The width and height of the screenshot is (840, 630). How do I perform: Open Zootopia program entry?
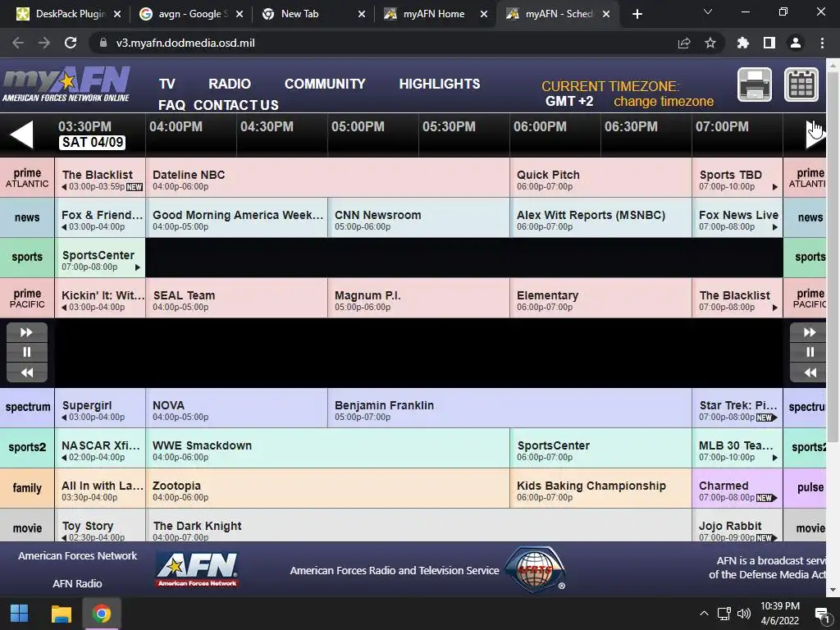pyautogui.click(x=327, y=488)
